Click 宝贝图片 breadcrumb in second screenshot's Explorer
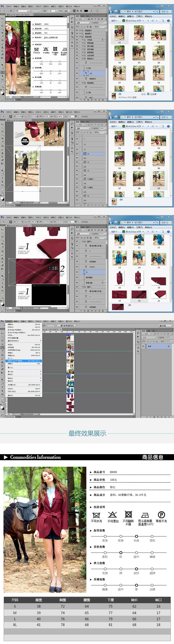The image size is (174, 644). tap(139, 117)
